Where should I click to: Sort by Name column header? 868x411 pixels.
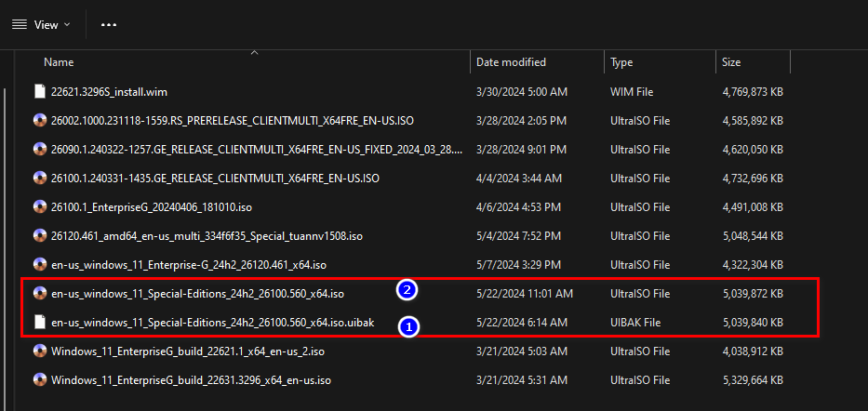point(59,62)
